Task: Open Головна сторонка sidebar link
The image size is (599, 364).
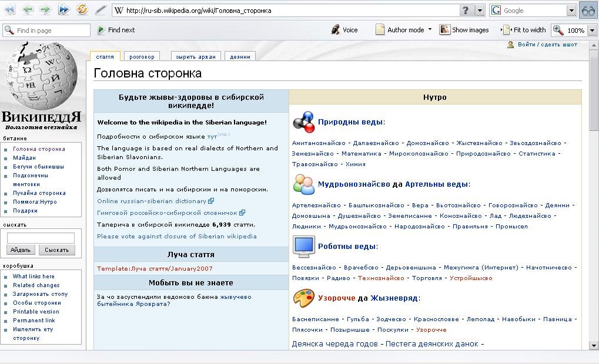Action: tap(39, 149)
